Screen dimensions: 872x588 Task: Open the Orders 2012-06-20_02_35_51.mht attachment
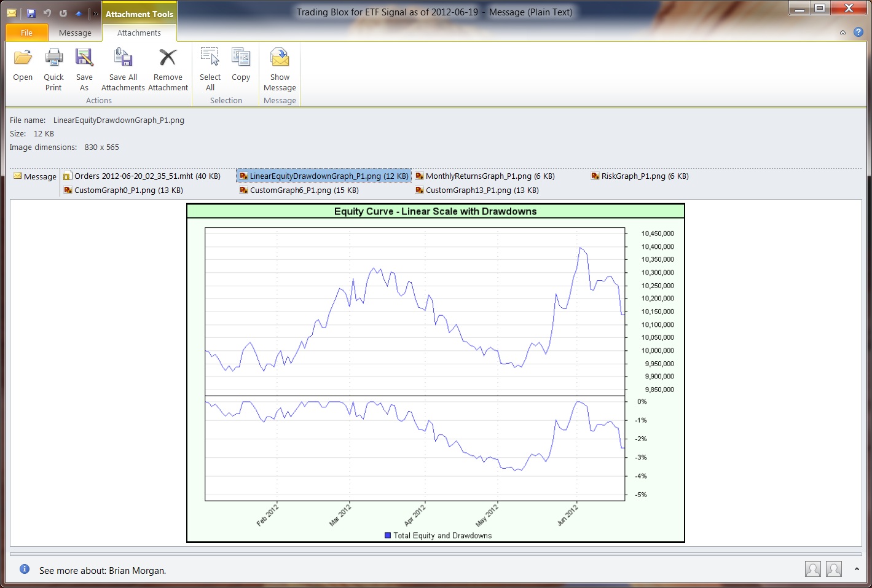[142, 176]
